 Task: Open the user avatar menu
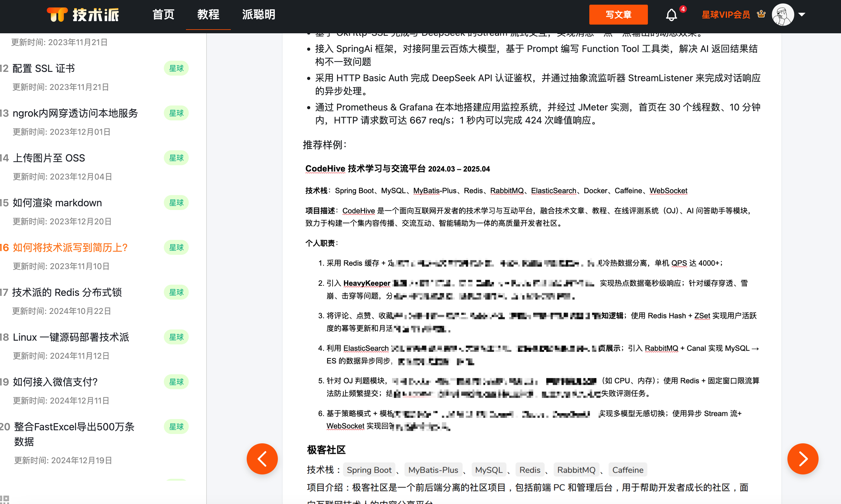point(784,14)
